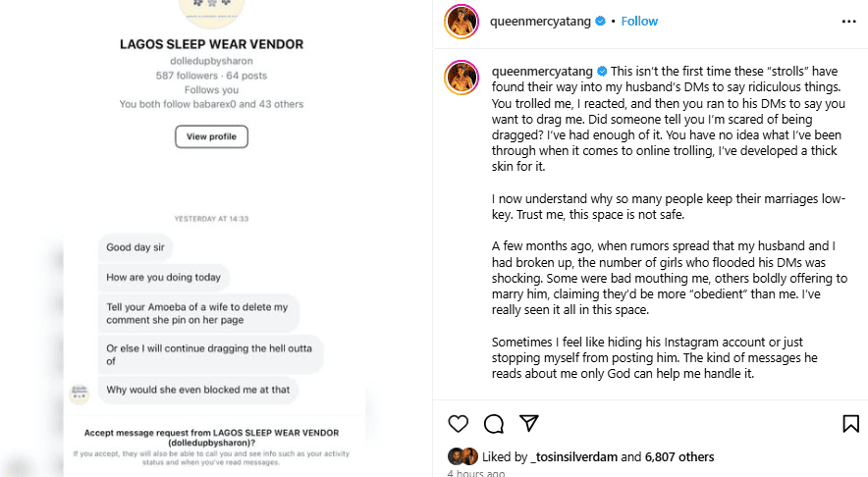Click the '4 hours ago' post timestamp
This screenshot has width=868, height=477.
[x=476, y=473]
